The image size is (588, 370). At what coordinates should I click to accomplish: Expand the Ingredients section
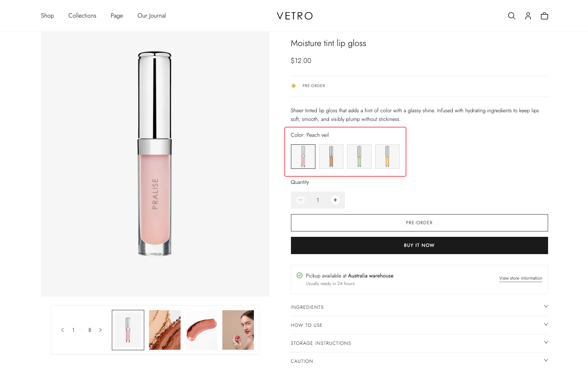click(x=419, y=307)
